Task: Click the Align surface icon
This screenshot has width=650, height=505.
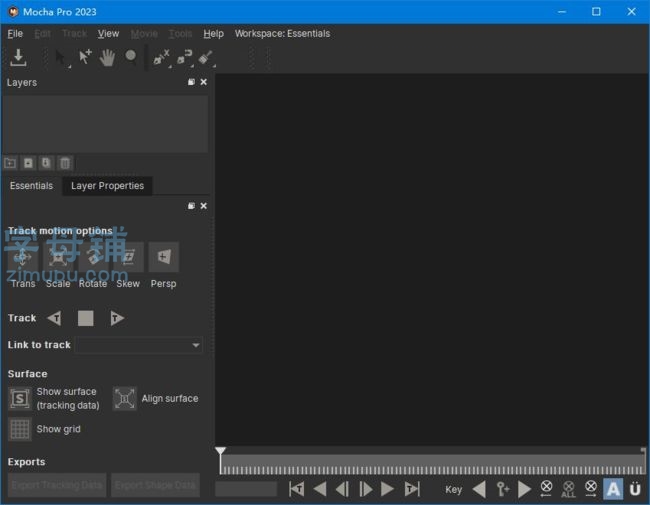Action: [124, 399]
